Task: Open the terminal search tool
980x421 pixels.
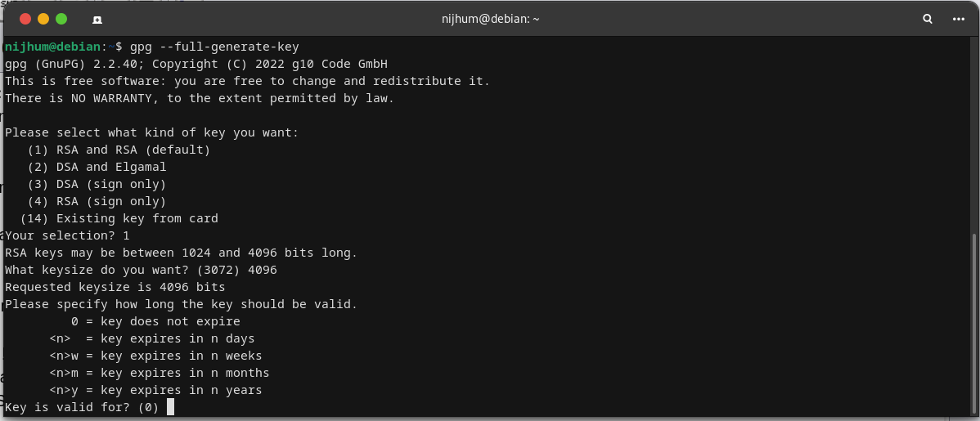Action: 928,18
